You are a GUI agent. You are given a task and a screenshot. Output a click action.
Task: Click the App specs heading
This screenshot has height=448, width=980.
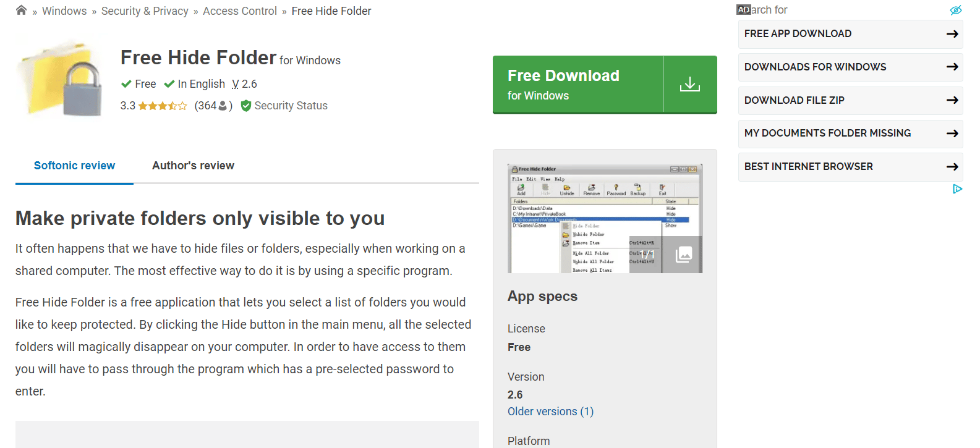[x=542, y=297]
